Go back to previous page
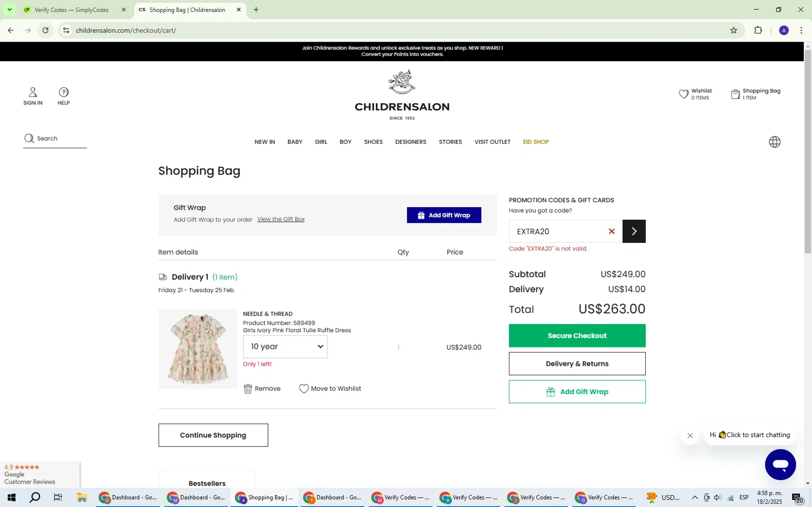Screen dimensions: 812x507 11,30
